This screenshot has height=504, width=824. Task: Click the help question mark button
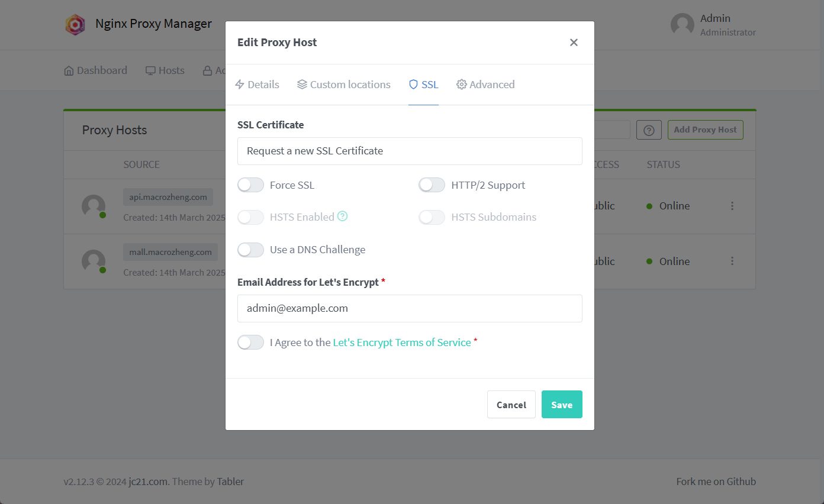tap(649, 130)
